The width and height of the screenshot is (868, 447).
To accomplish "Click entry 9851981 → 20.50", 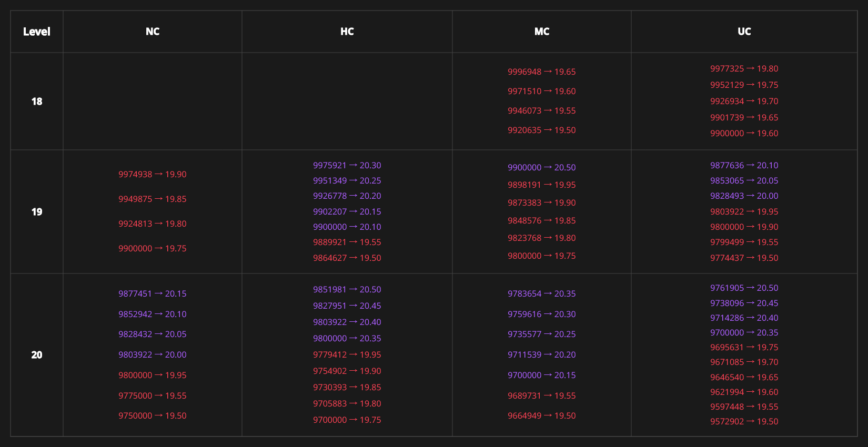I will pos(347,289).
